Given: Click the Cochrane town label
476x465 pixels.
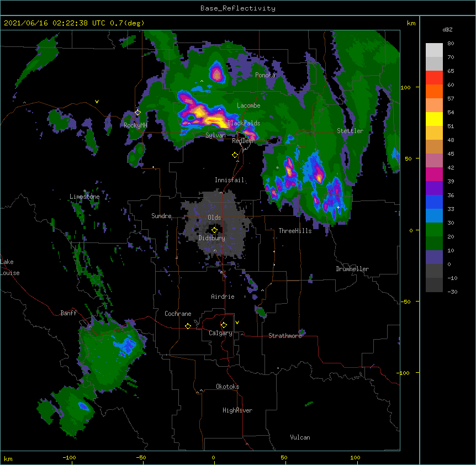Looking at the screenshot, I should 178,314.
